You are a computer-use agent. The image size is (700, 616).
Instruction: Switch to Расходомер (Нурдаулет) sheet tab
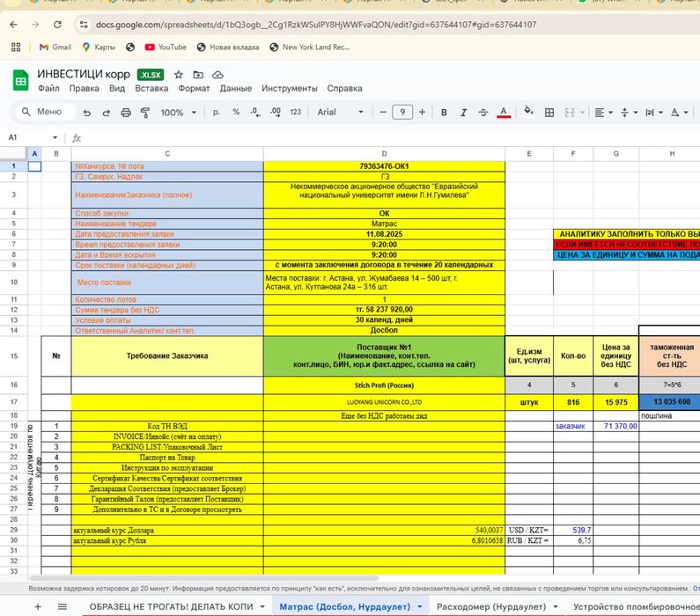pos(491,607)
